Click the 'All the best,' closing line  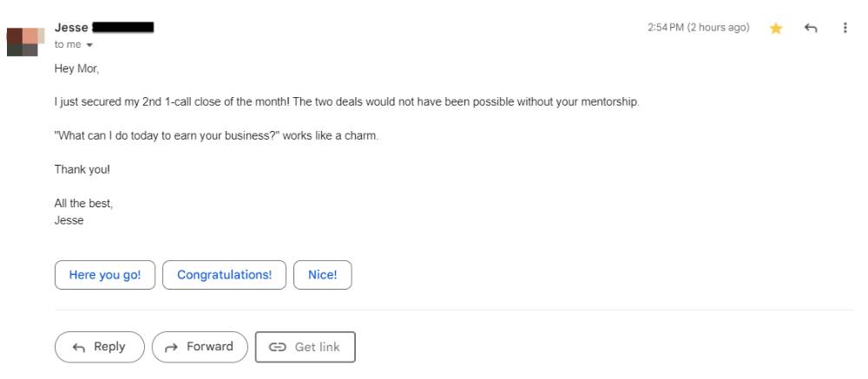[83, 204]
